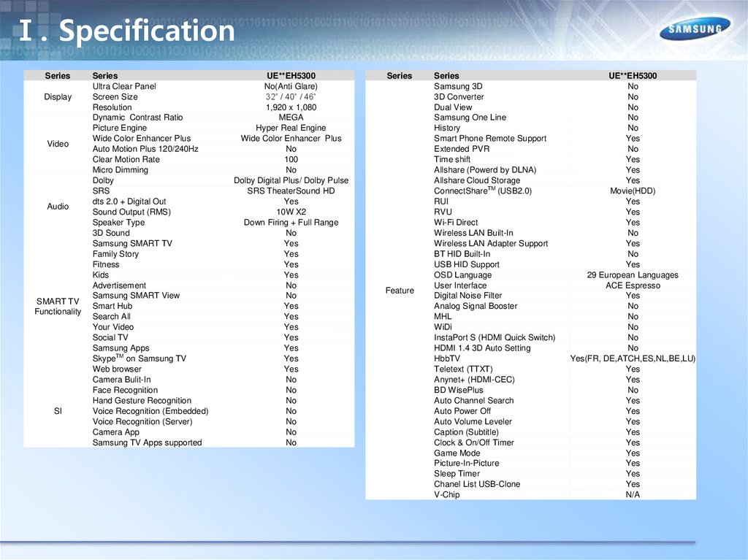
Task: Select 'Dynamic Contrast Ratio' label
Action: click(137, 118)
